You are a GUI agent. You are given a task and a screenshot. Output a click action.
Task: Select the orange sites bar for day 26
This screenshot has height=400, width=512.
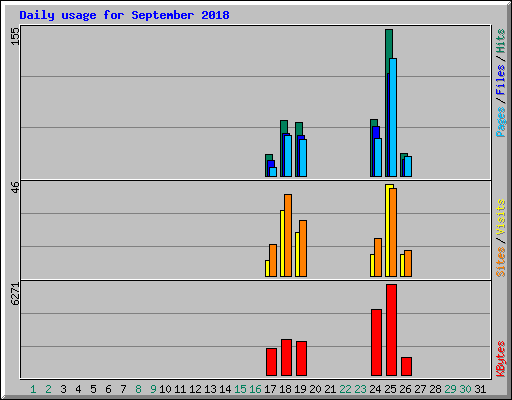click(408, 263)
